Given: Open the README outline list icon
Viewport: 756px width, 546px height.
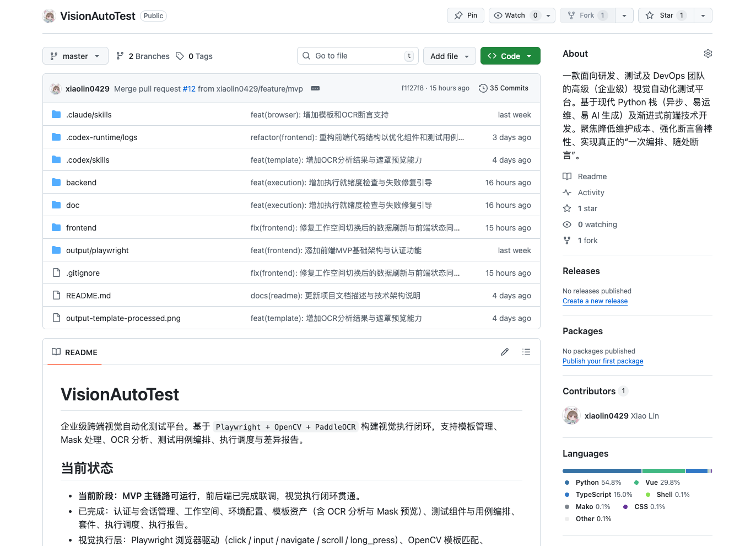Looking at the screenshot, I should [526, 352].
